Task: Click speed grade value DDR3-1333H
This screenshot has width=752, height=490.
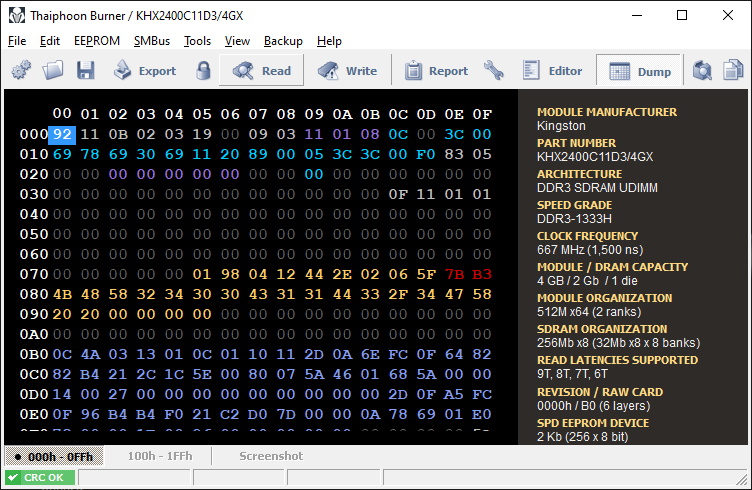Action: click(x=574, y=219)
